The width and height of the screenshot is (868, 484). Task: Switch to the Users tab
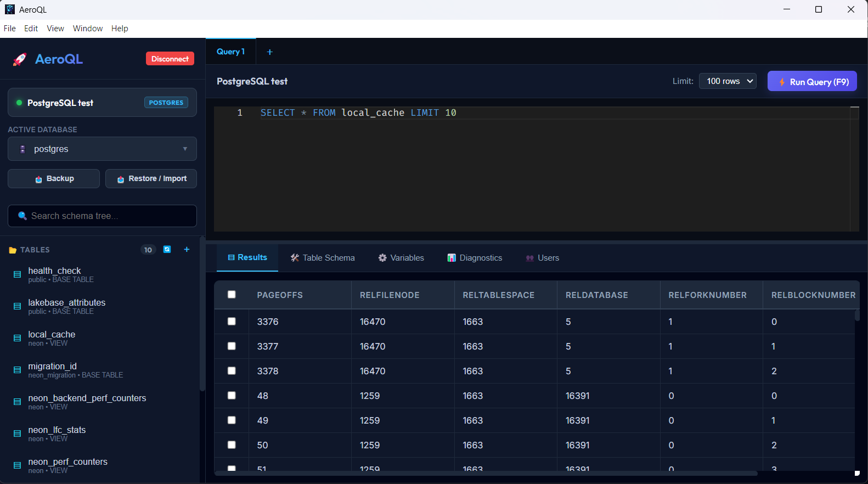(542, 258)
